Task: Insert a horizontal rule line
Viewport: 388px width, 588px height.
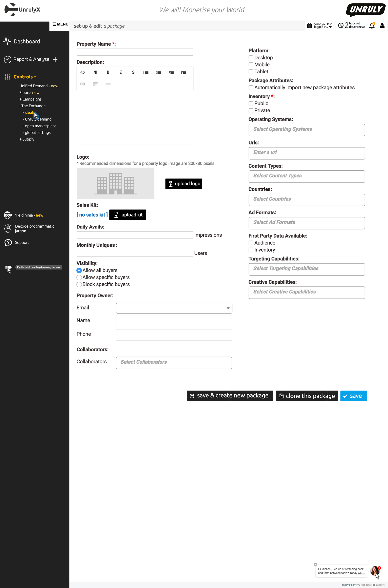Action: tap(108, 84)
